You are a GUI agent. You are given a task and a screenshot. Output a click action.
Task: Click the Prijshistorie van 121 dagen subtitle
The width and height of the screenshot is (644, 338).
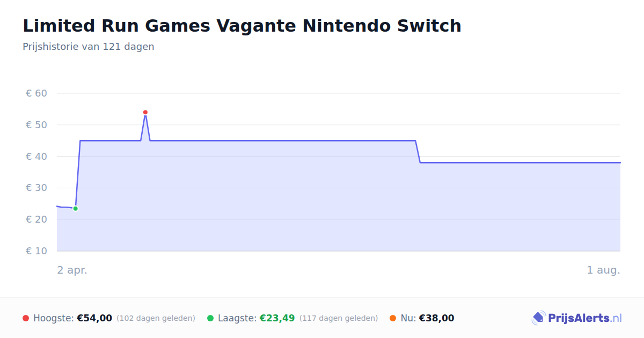tap(89, 47)
